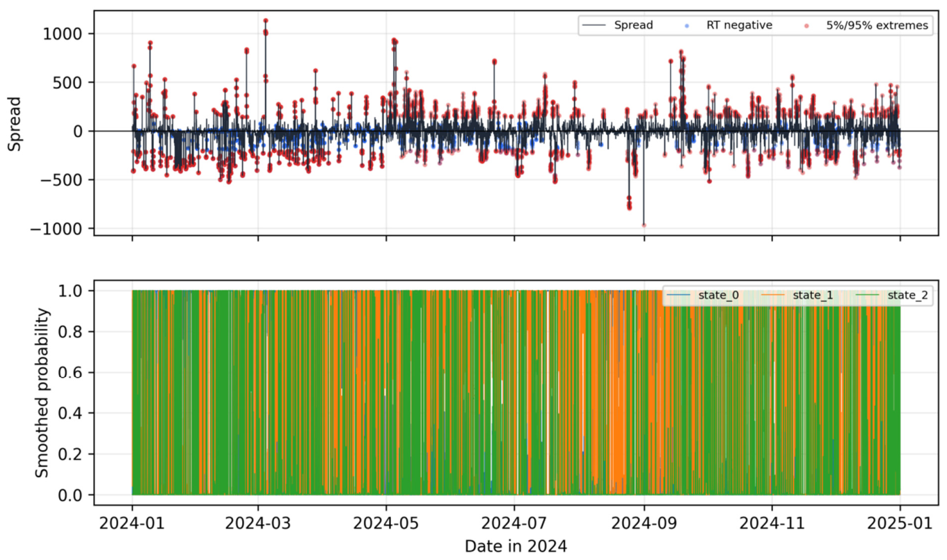
Task: Click the −1000 tick on Spread axis
Action: tap(58, 229)
